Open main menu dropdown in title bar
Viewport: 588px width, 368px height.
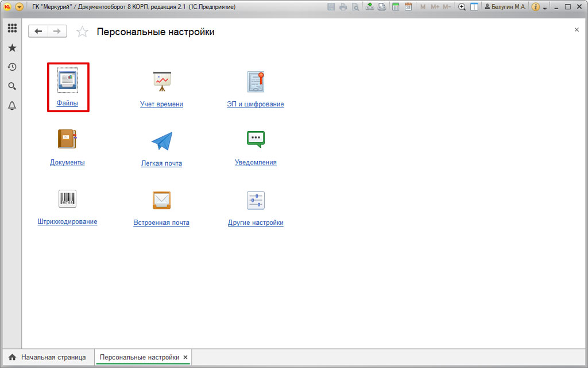[x=19, y=7]
